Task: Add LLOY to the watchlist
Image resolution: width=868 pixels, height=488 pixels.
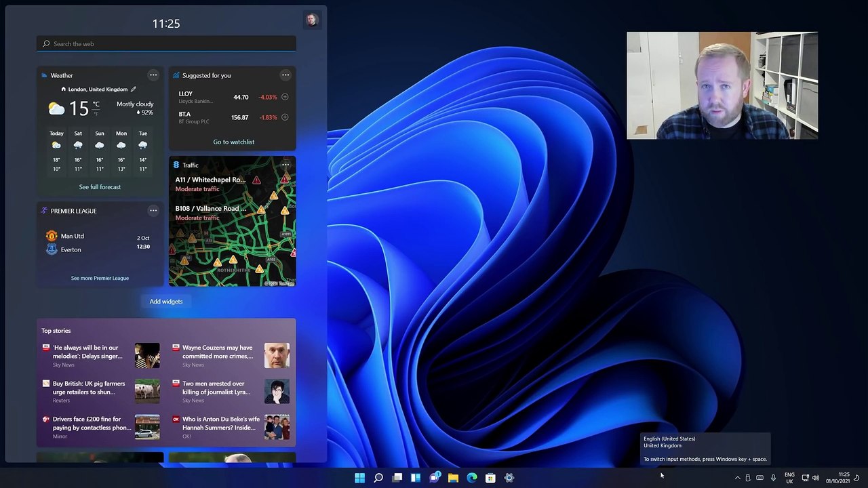Action: pos(285,97)
